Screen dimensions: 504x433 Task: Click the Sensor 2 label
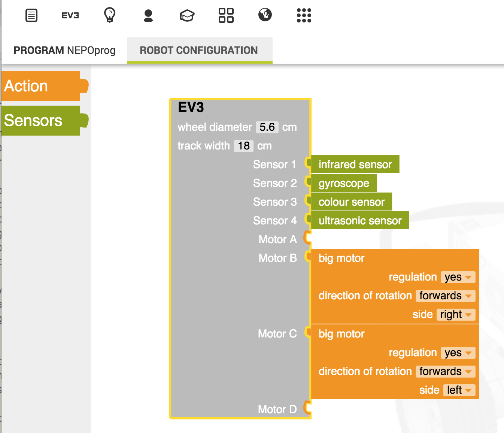275,183
